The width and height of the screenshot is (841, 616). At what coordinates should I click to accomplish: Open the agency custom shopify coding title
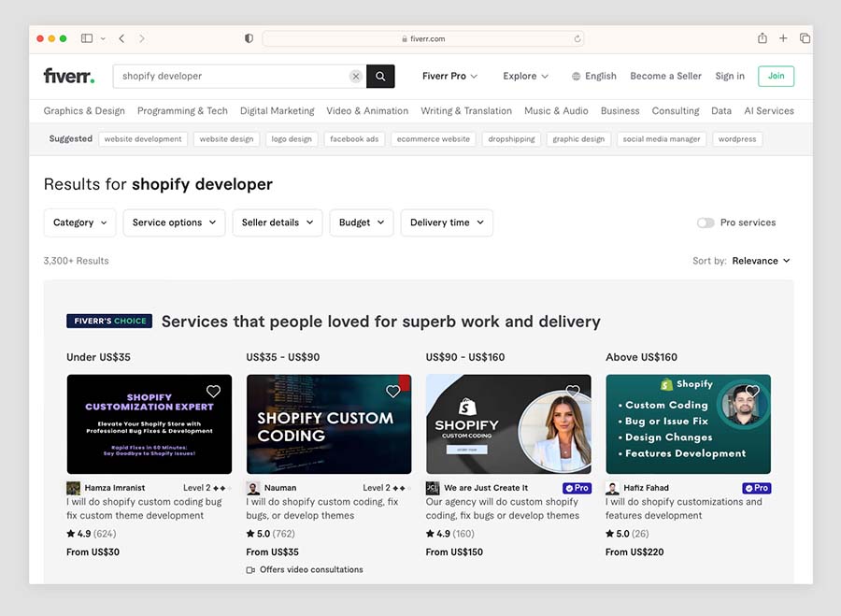[503, 509]
